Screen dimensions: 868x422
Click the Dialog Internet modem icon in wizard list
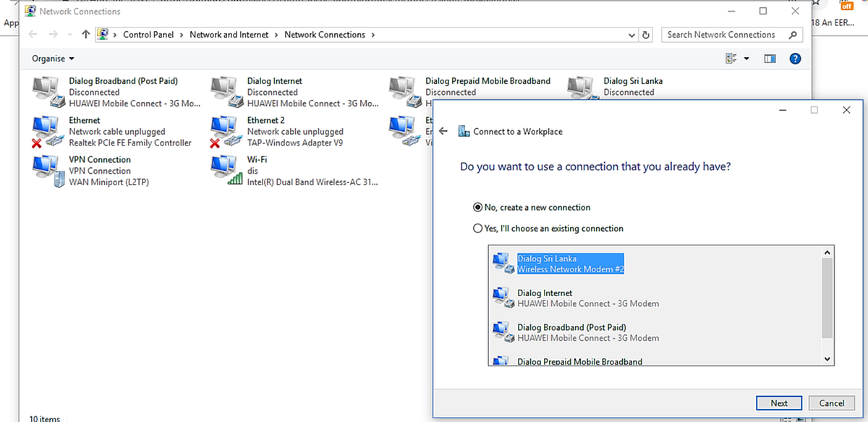pyautogui.click(x=503, y=297)
